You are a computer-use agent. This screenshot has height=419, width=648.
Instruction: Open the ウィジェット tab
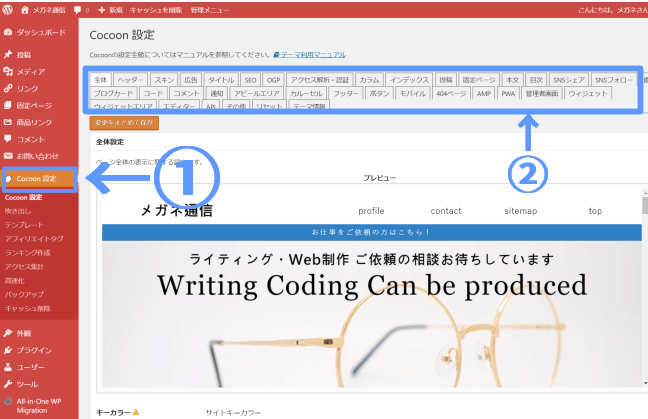point(588,93)
